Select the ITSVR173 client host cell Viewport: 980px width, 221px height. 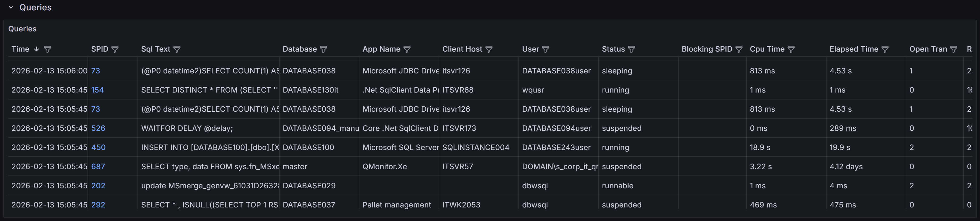(x=479, y=128)
